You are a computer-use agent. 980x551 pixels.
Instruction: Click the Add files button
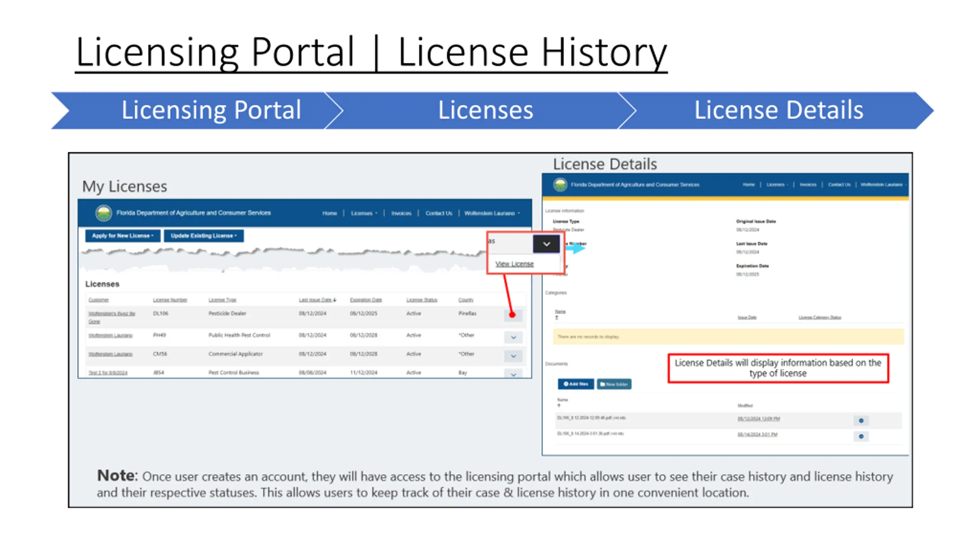(x=576, y=384)
